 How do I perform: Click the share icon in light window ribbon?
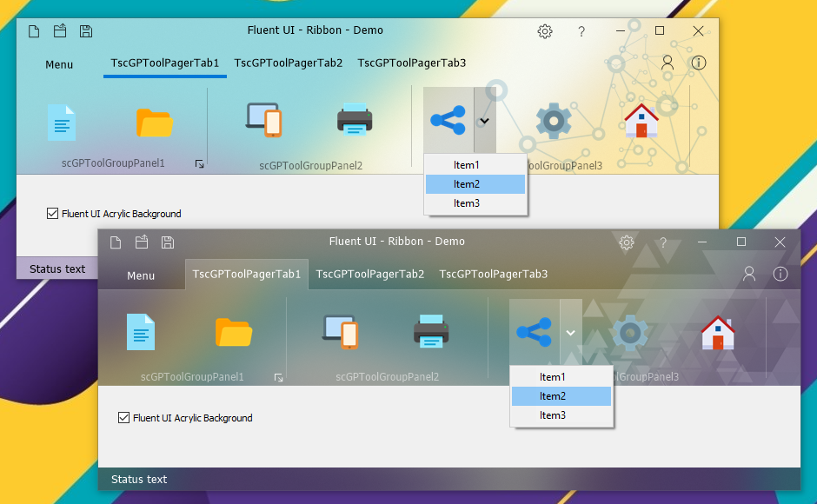point(448,121)
